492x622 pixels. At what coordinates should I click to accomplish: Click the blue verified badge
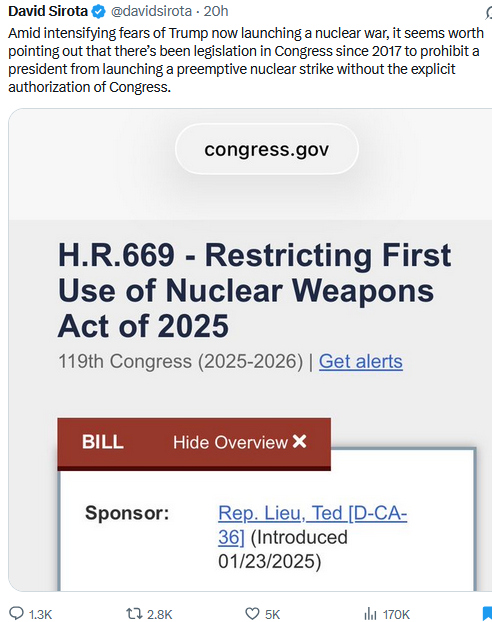(x=98, y=12)
